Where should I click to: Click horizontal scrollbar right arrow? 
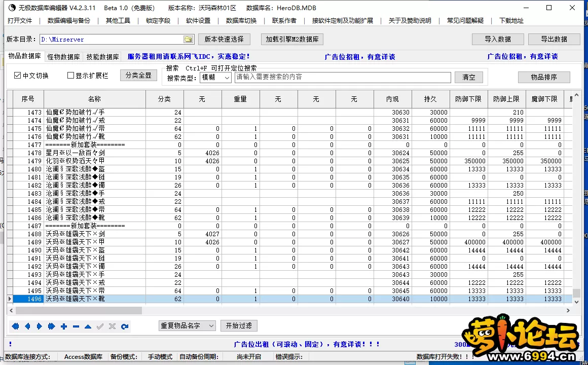[568, 311]
